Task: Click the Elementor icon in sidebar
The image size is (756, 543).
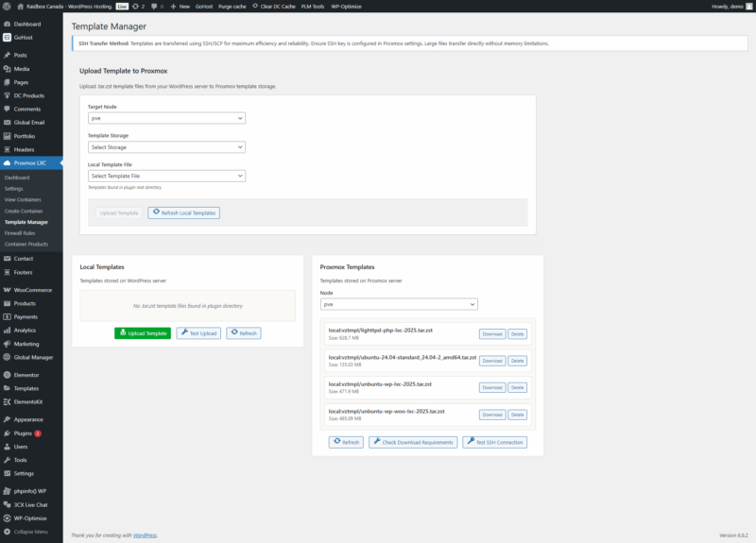Action: coord(7,375)
